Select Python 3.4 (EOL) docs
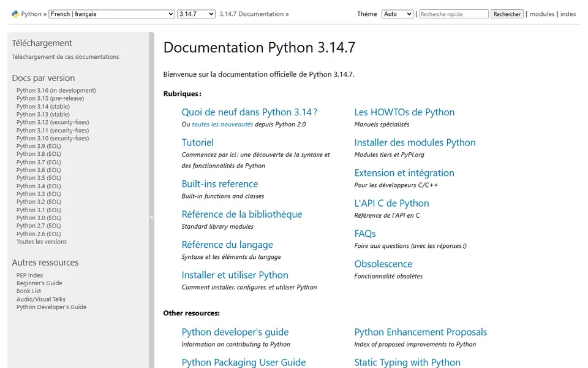 [x=39, y=186]
